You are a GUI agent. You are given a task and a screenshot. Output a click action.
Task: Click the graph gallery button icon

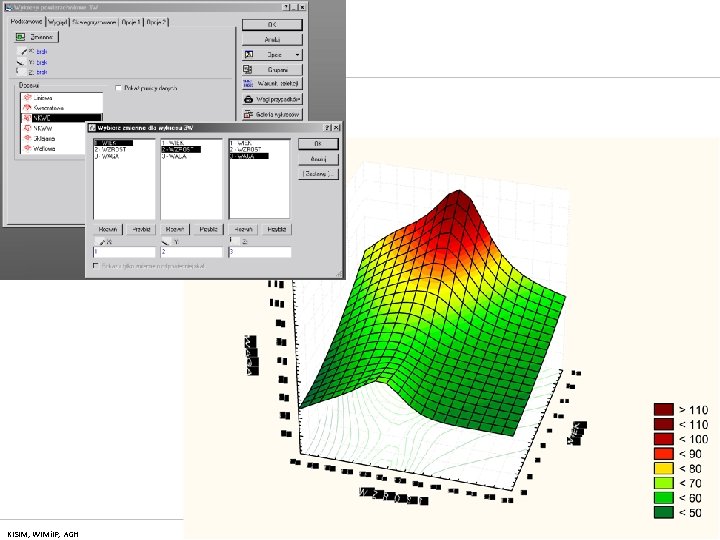[248, 114]
